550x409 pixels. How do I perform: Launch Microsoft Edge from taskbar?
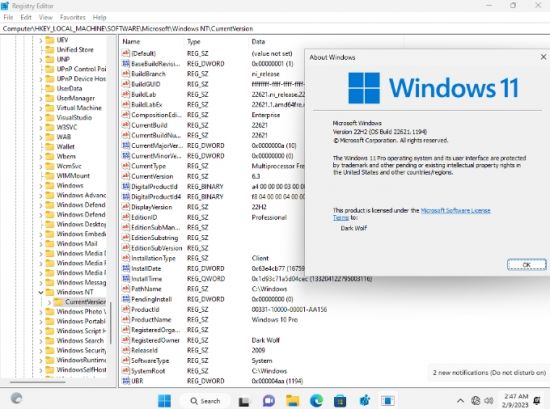[x=316, y=401]
